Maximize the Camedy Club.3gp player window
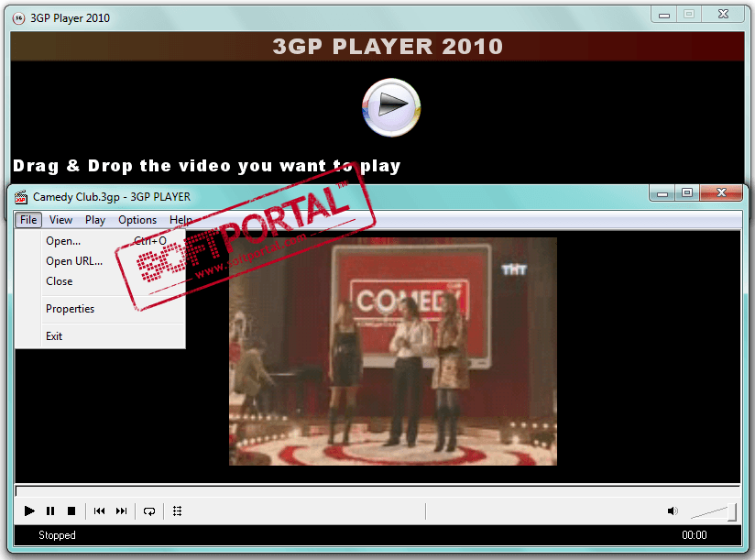 click(687, 193)
